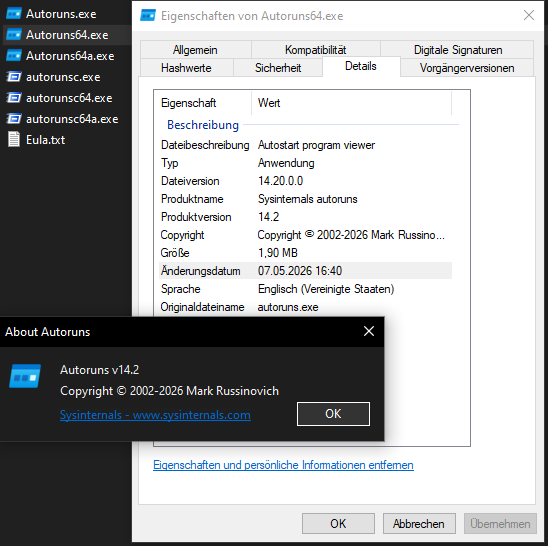
Task: Click the Autoruns64a.exe file icon
Action: pyautogui.click(x=14, y=56)
